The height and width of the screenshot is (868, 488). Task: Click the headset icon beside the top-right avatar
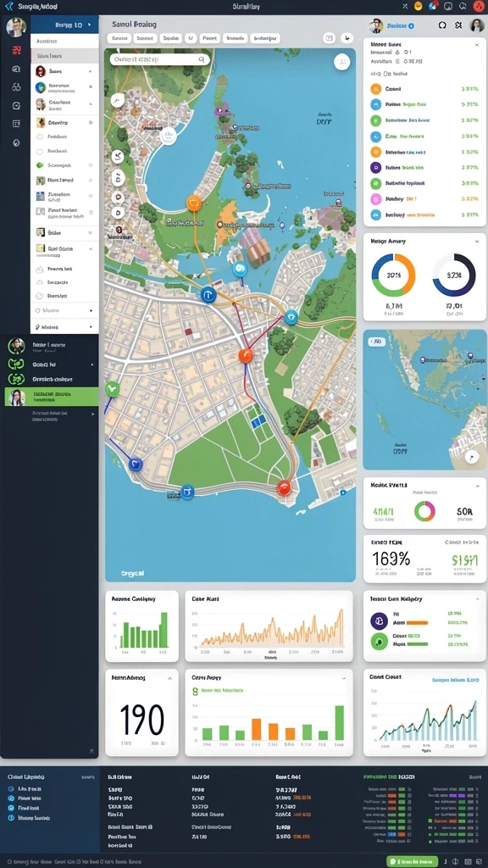click(x=441, y=25)
